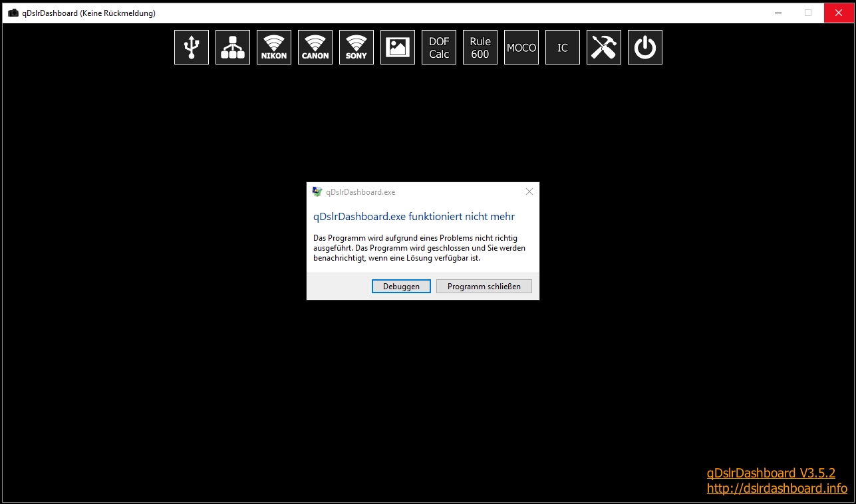The image size is (856, 504).
Task: Connect to a Nikon camera via WiFi
Action: [273, 47]
